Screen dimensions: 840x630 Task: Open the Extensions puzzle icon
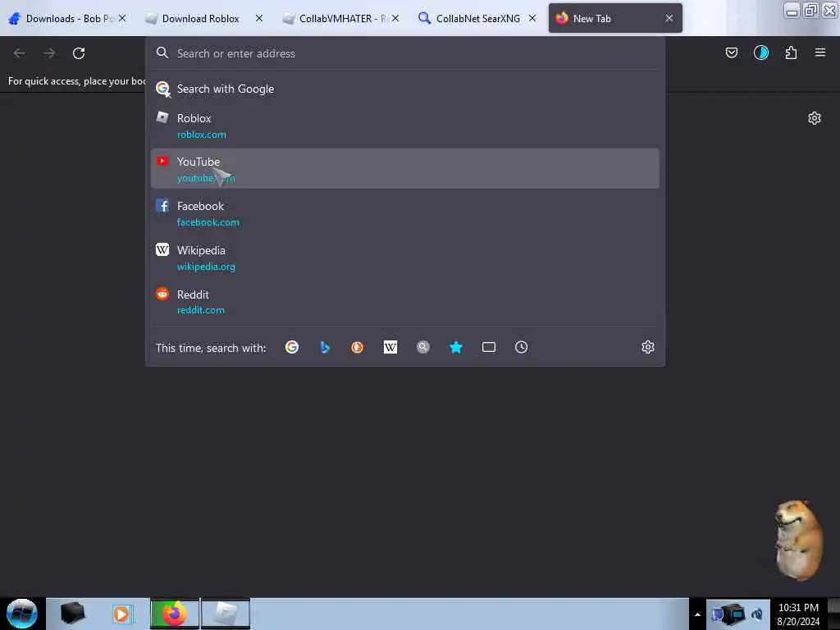point(791,52)
